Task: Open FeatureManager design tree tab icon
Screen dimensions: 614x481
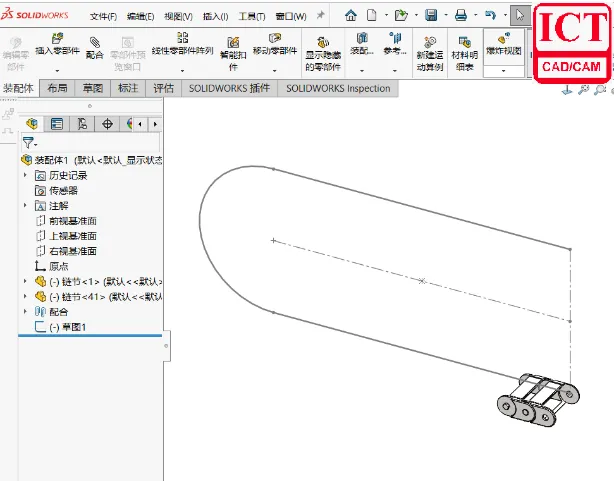Action: tap(32, 124)
